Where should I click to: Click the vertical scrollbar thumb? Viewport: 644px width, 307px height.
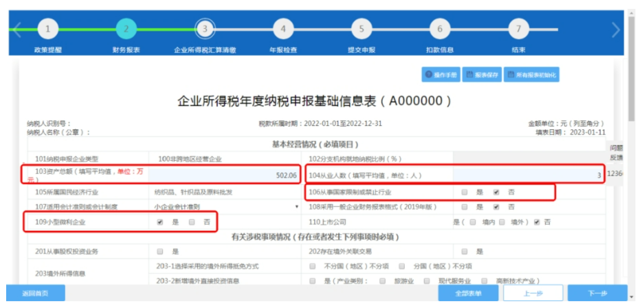pos(632,68)
